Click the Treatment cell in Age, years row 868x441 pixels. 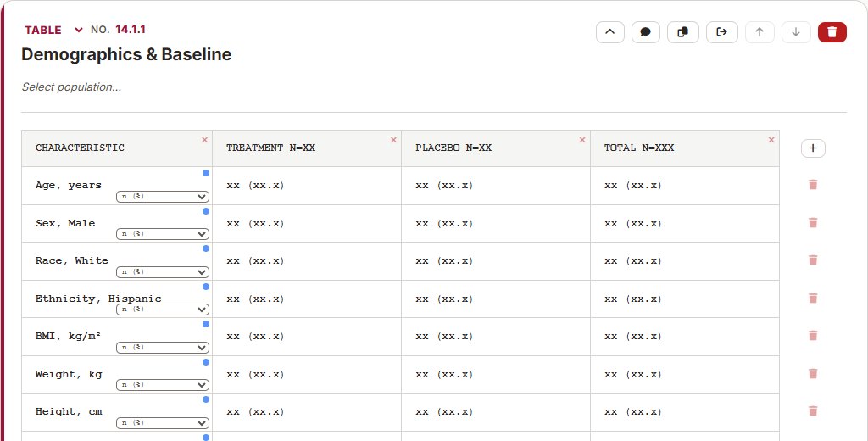click(x=307, y=186)
